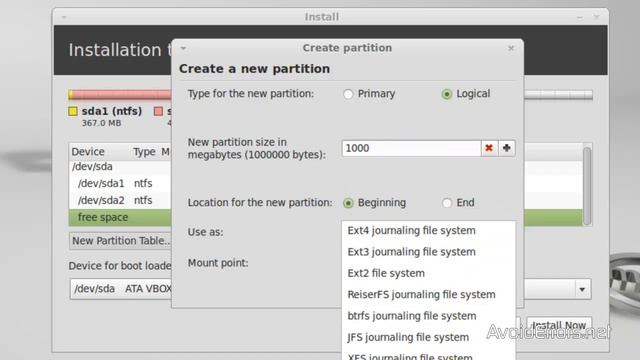Decrease partition size with red X button
Viewport: 640px width, 360px height.
point(489,148)
